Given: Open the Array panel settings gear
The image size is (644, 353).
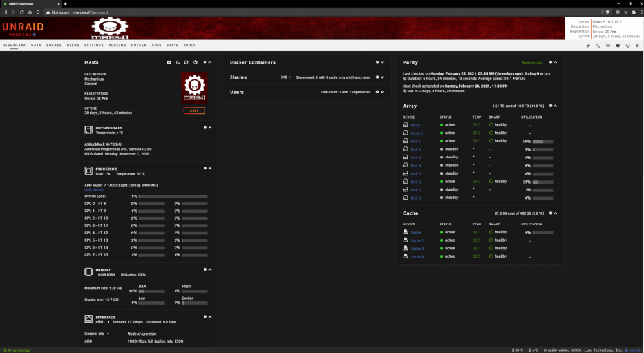Looking at the screenshot, I should [x=551, y=106].
